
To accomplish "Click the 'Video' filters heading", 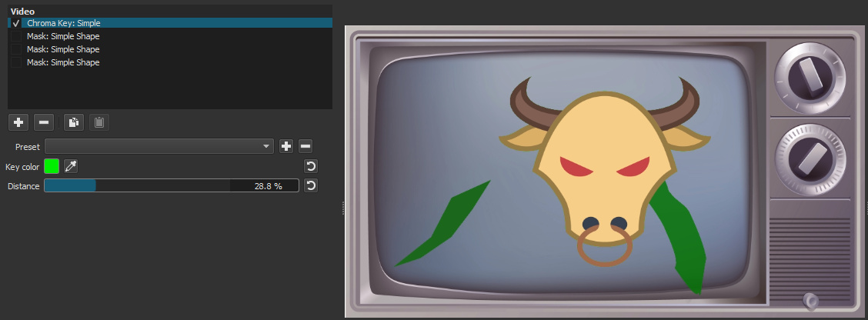I will 22,11.
